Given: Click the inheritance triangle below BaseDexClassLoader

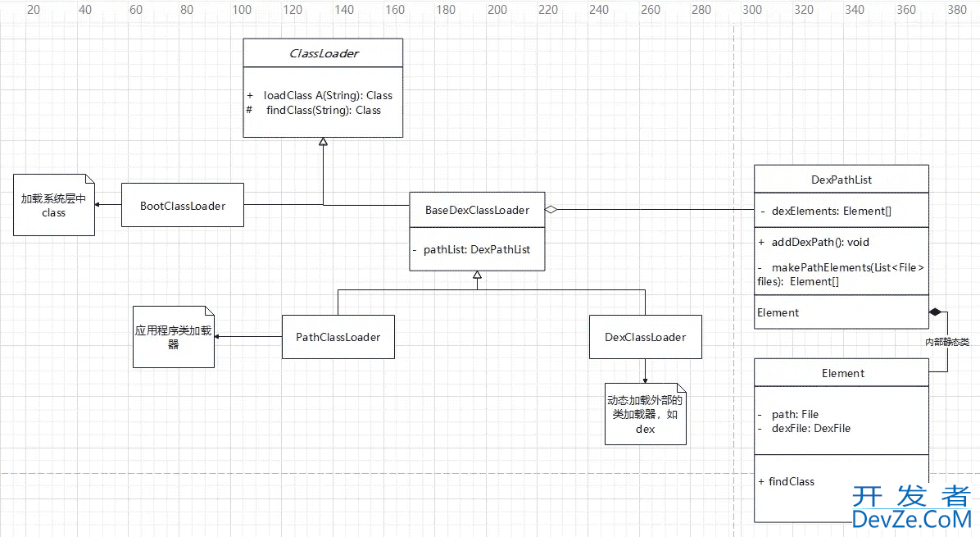Looking at the screenshot, I should coord(478,275).
